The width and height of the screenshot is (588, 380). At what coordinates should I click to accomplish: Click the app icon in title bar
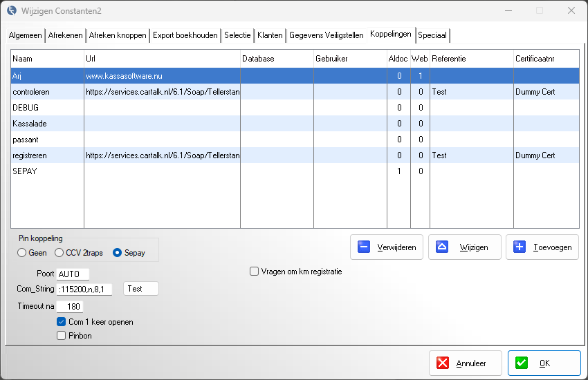[11, 11]
